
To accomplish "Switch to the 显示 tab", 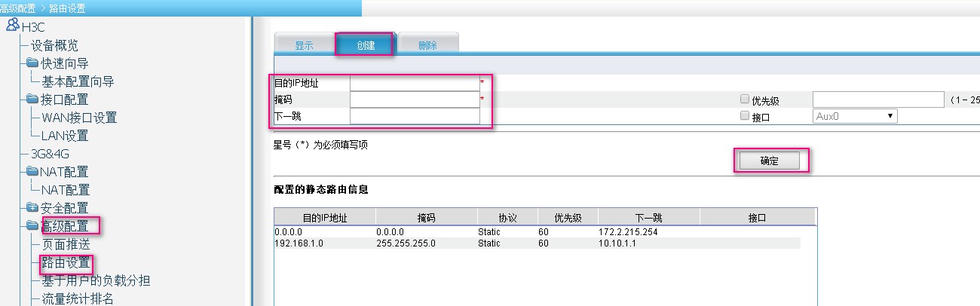I will tap(304, 44).
